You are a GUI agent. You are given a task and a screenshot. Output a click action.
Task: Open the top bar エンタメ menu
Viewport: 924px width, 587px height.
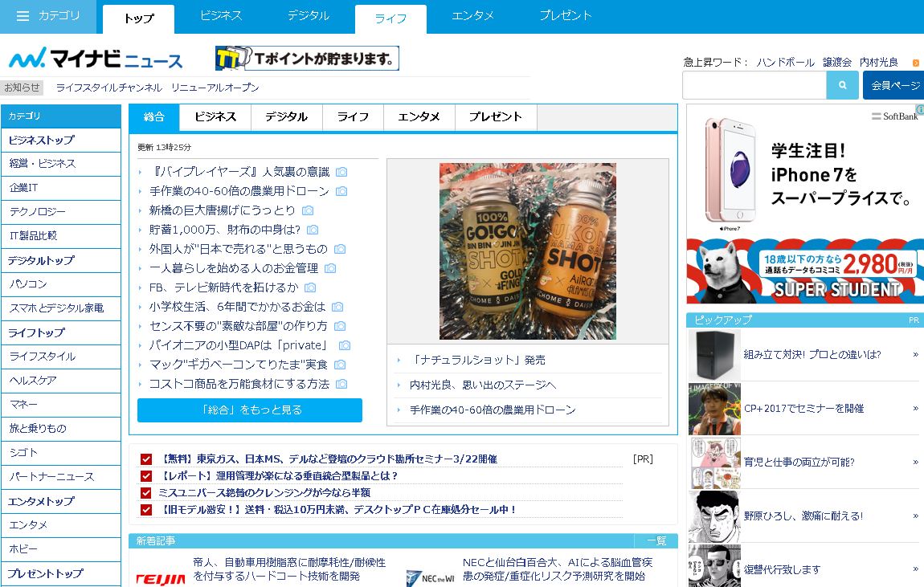(x=472, y=16)
